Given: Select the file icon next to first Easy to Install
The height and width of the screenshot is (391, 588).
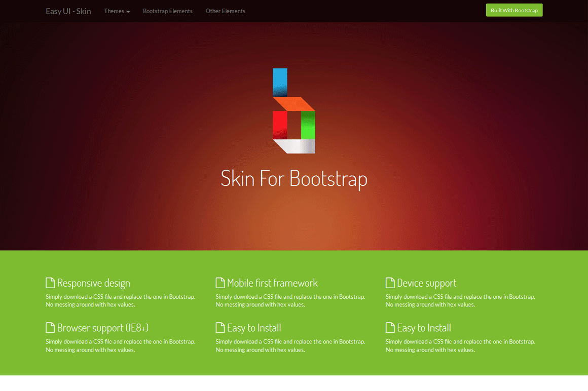Looking at the screenshot, I should pos(220,327).
